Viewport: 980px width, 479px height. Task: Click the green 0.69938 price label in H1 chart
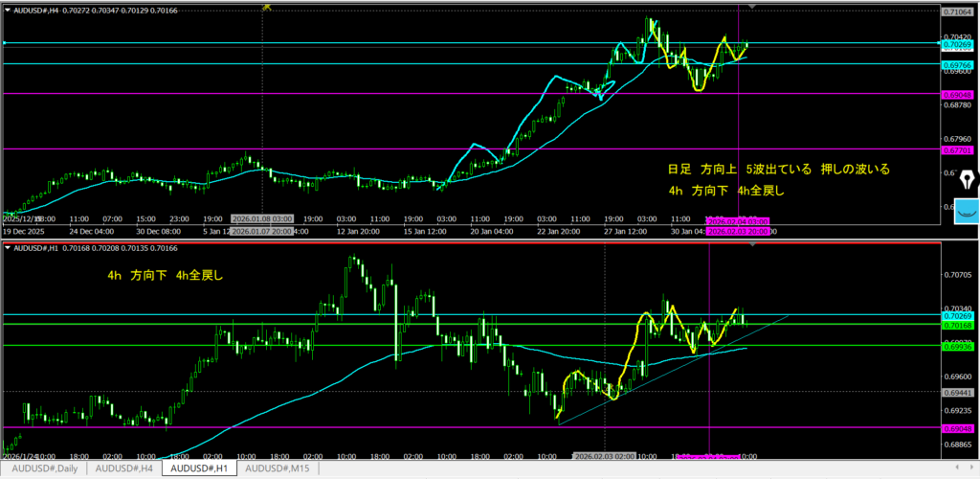pyautogui.click(x=957, y=346)
